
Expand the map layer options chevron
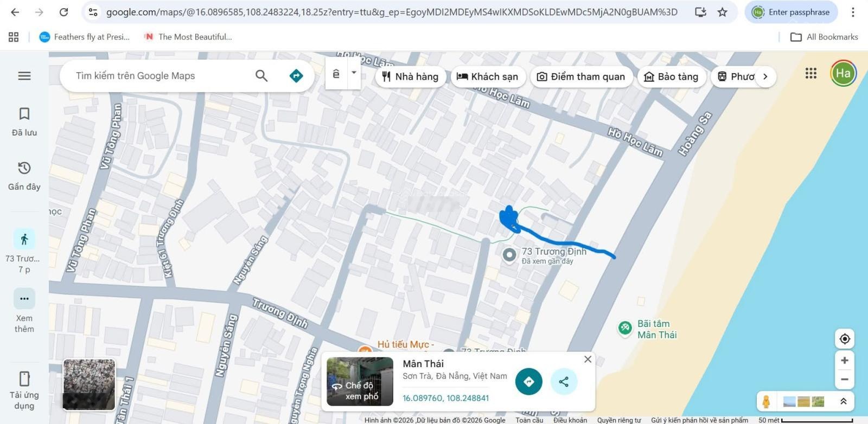tap(844, 402)
